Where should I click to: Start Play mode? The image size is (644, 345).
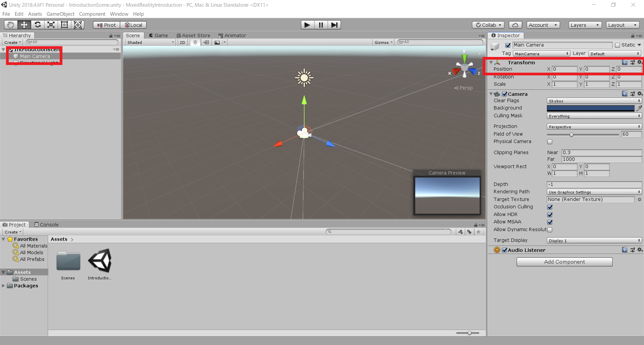tap(307, 25)
